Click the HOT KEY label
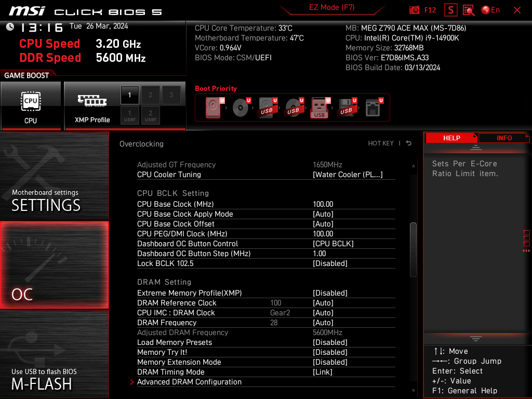This screenshot has height=399, width=532. tap(381, 143)
